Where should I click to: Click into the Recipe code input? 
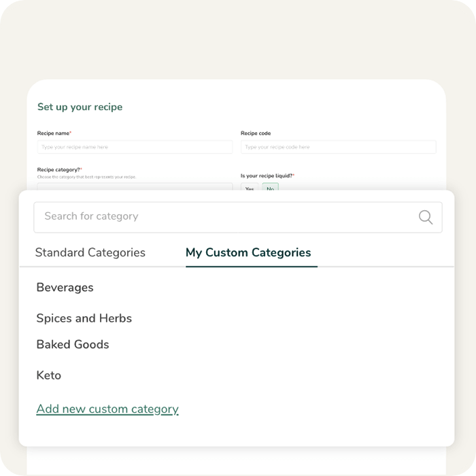(338, 147)
